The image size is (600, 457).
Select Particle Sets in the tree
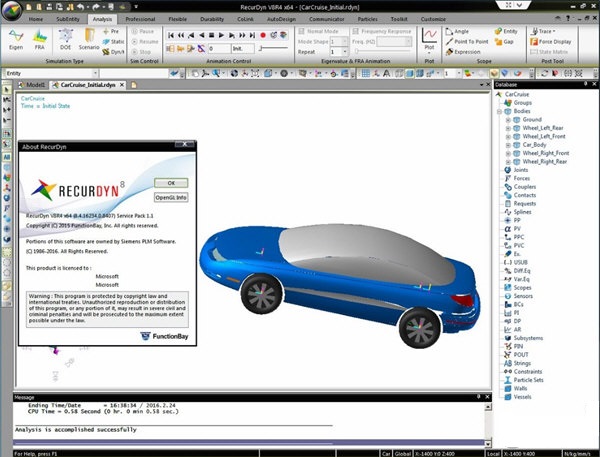click(528, 380)
